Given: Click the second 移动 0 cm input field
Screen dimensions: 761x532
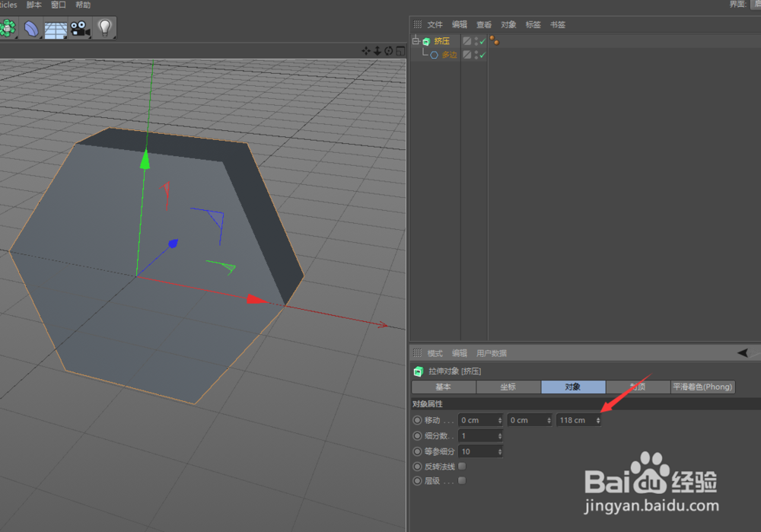Looking at the screenshot, I should (x=530, y=420).
